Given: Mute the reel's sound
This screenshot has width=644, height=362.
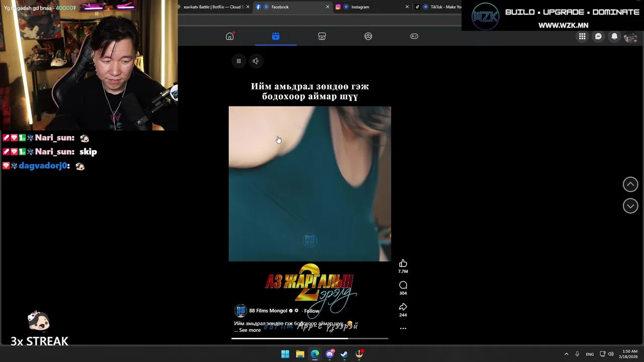Looking at the screenshot, I should pos(256,61).
